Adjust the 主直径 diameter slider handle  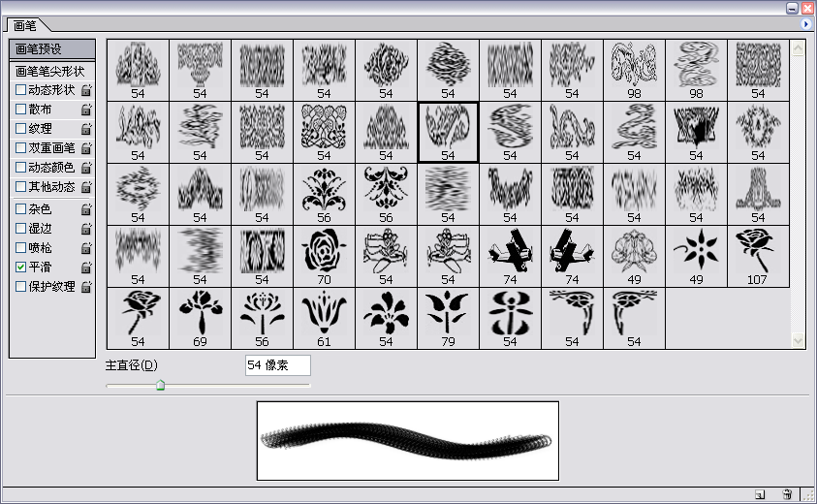click(161, 385)
